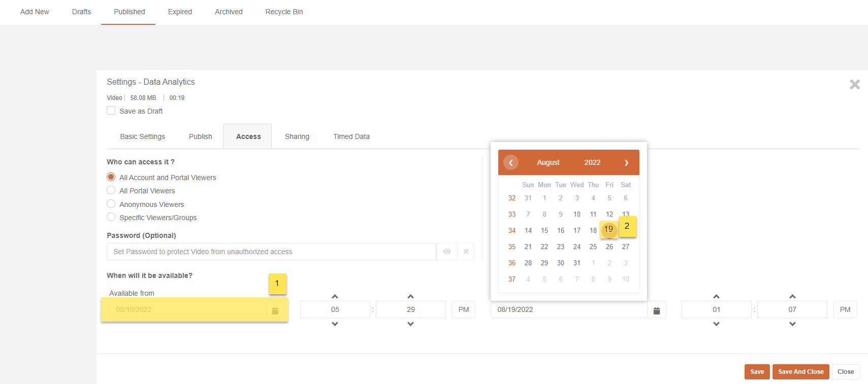This screenshot has width=868, height=384.
Task: Advance calendar to next month
Action: click(626, 162)
